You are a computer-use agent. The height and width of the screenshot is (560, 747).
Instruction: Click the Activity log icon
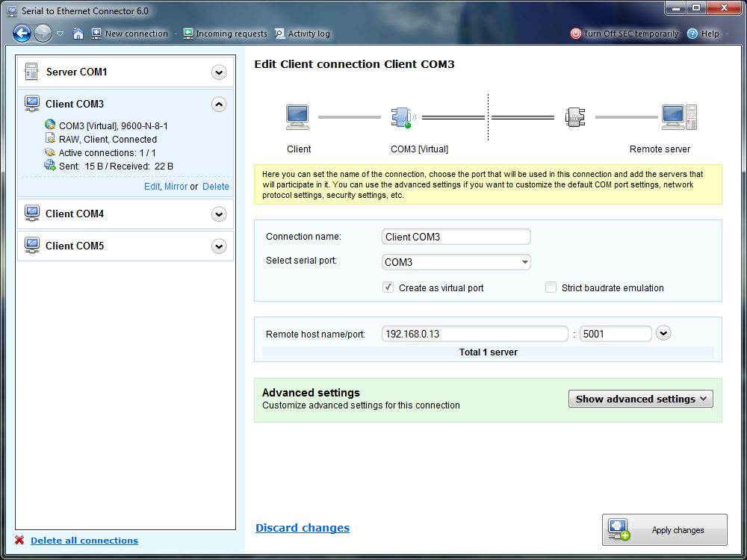pyautogui.click(x=280, y=34)
